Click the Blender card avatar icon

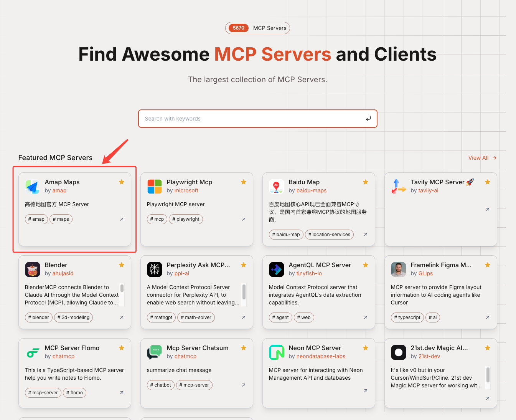33,270
